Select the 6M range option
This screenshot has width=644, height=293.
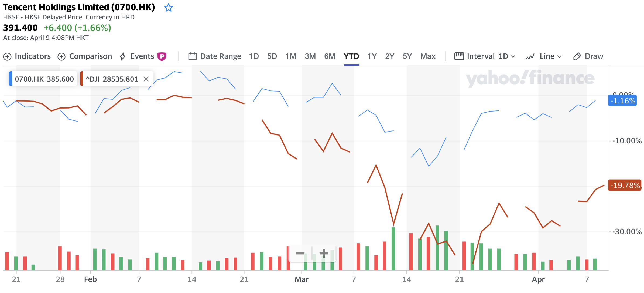click(330, 56)
